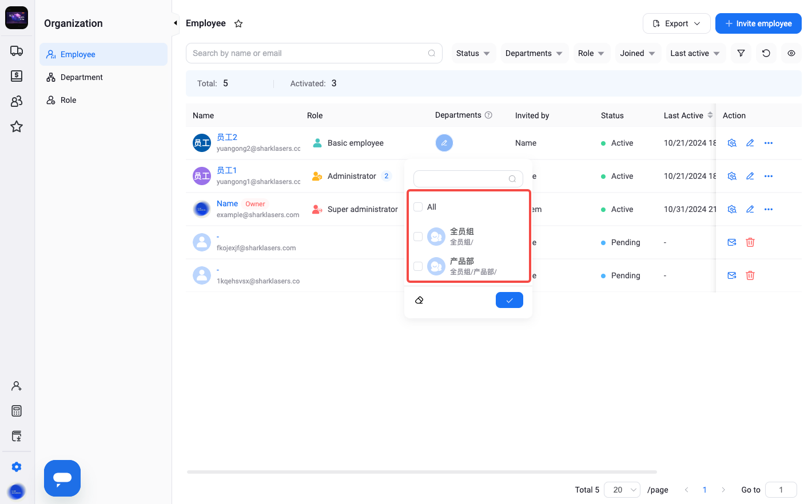Open permission settings icon for Name owner
812x504 pixels.
732,209
